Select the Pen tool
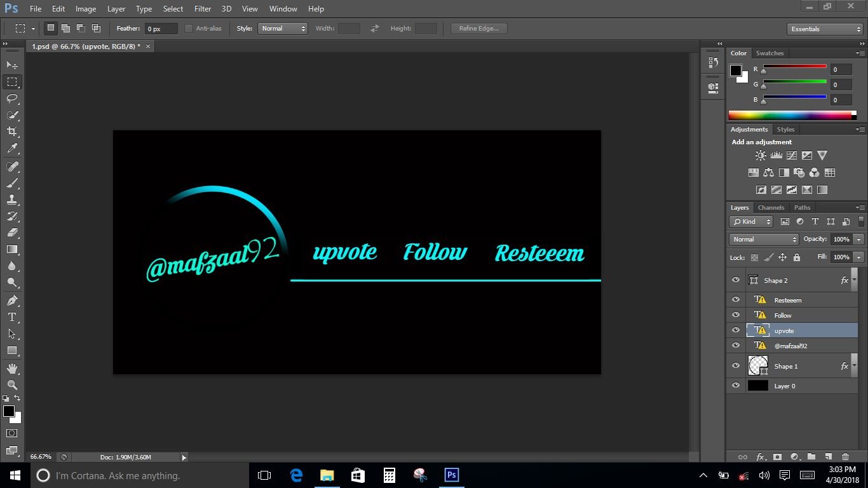The height and width of the screenshot is (488, 868). 12,301
